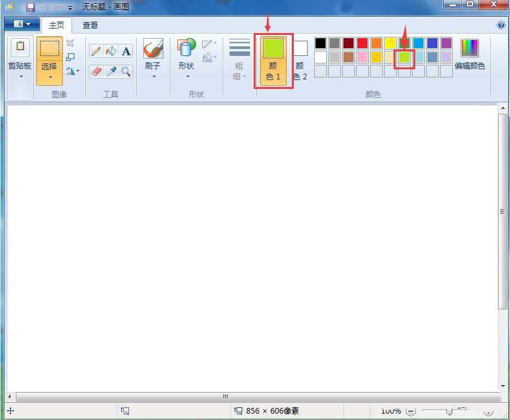Open the Shapes gallery icon
The width and height of the screenshot is (510, 420).
(186, 48)
